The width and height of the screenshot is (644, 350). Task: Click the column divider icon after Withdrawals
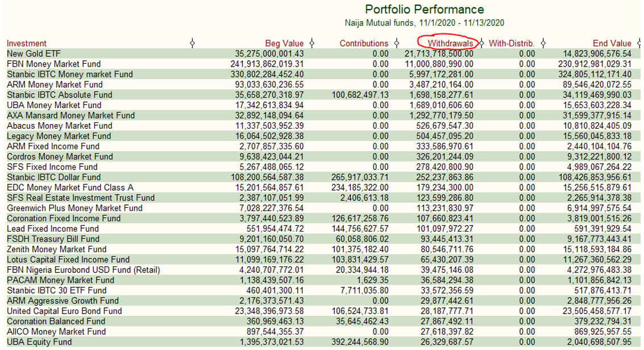pyautogui.click(x=482, y=43)
